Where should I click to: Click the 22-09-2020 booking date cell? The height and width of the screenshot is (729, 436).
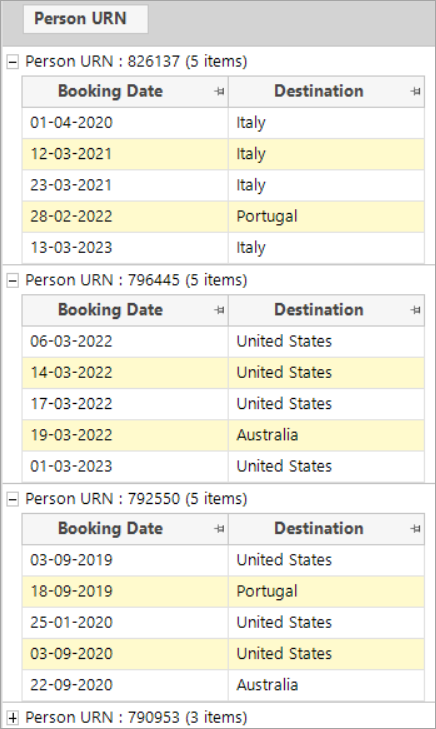(125, 685)
